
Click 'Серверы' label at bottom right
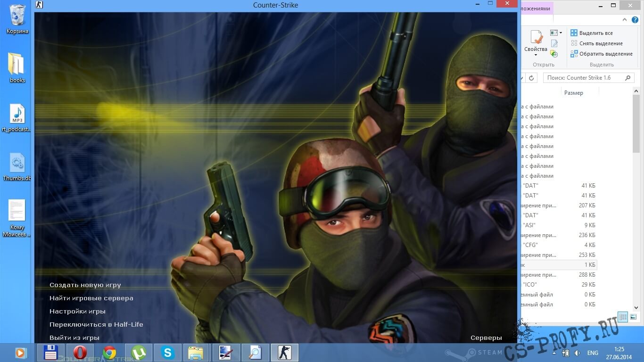pos(486,338)
